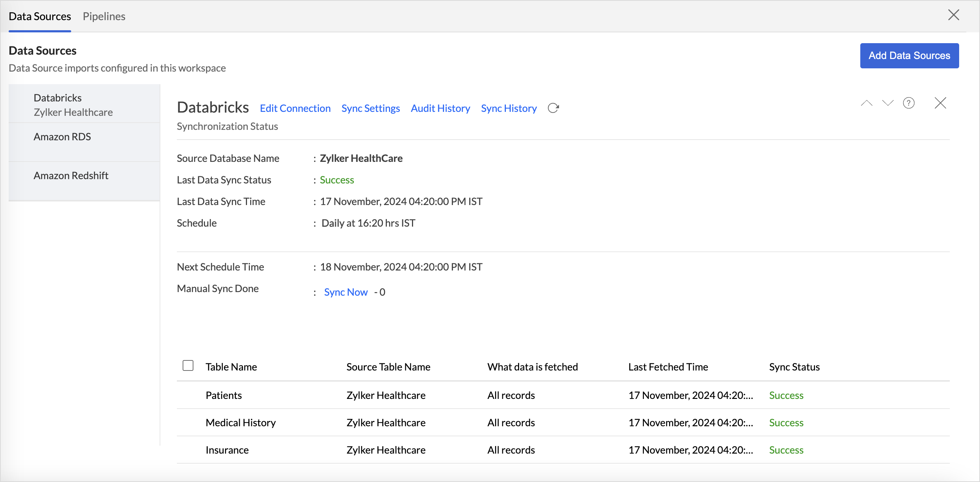The height and width of the screenshot is (482, 980).
Task: Open Sync Settings
Action: (x=370, y=109)
